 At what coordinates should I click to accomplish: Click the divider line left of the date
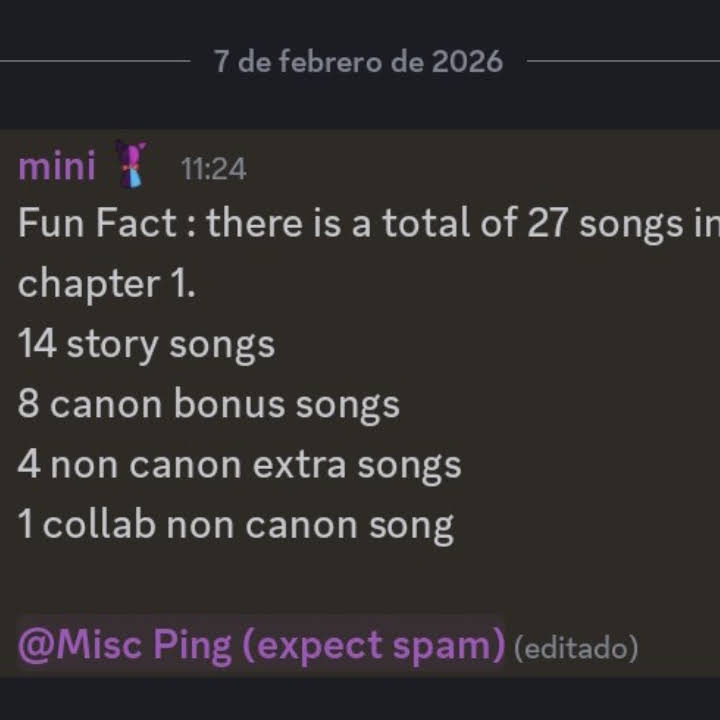[x=95, y=60]
